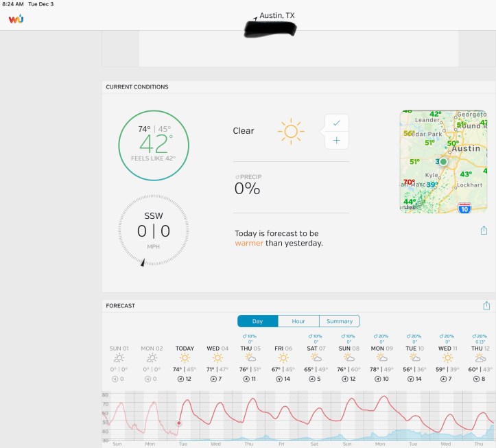Share current conditions via the share icon
This screenshot has height=448, width=496.
[x=484, y=231]
